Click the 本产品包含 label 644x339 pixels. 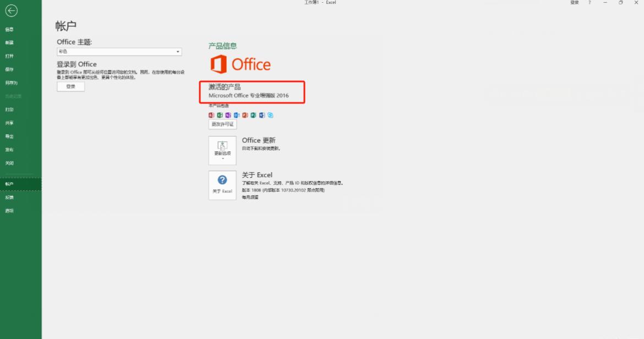point(219,106)
